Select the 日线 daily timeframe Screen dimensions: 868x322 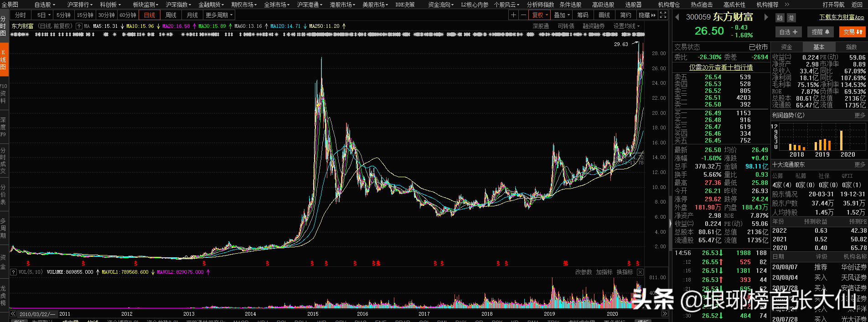150,15
